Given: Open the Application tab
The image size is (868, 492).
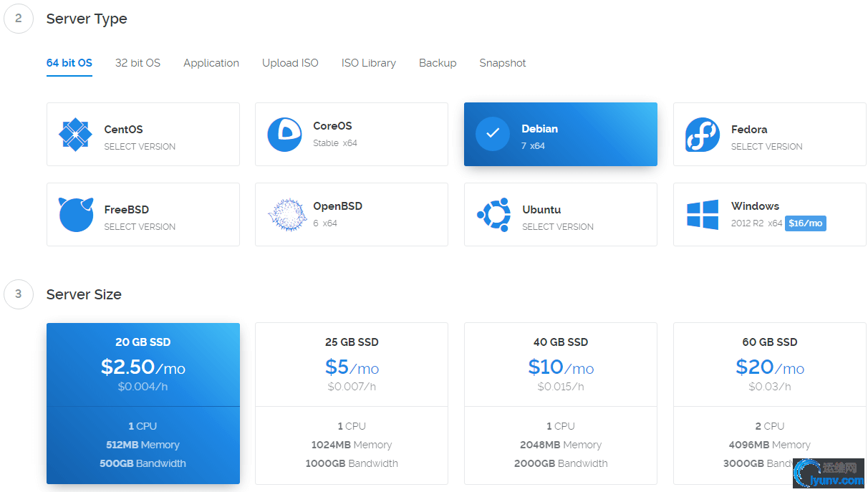Looking at the screenshot, I should tap(211, 63).
